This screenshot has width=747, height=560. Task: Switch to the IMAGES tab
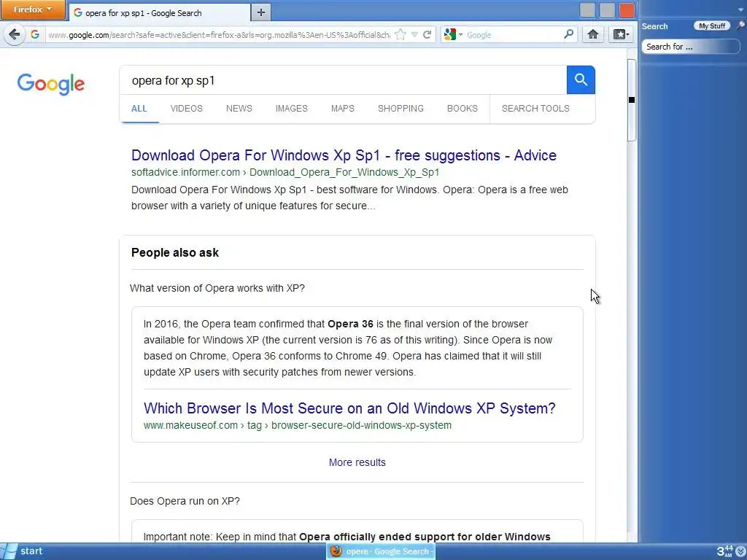point(292,109)
